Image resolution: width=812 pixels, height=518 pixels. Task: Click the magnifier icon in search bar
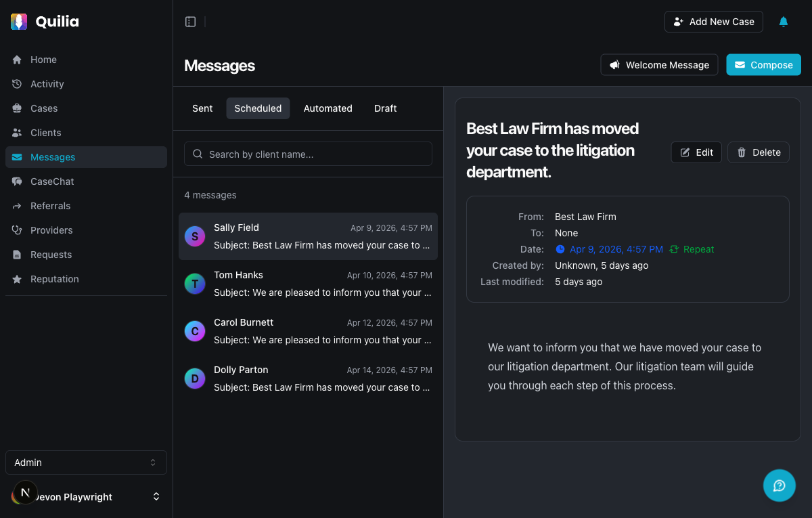coord(197,154)
